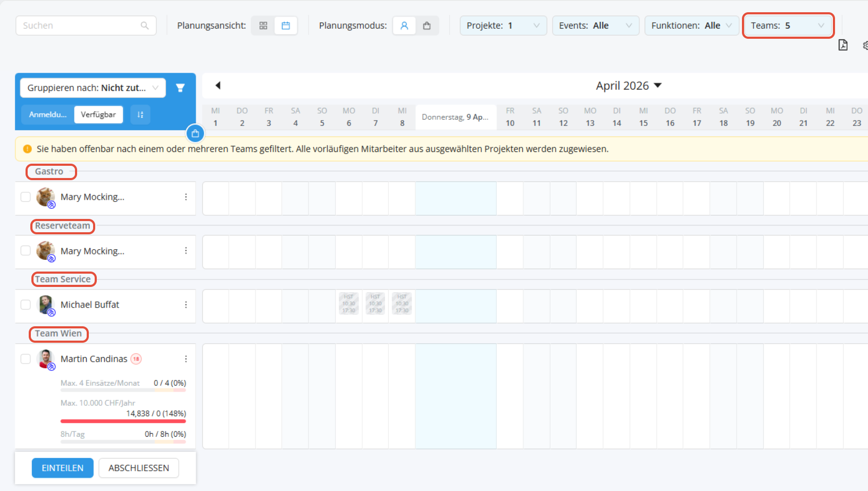This screenshot has width=868, height=491.
Task: Click the Team Service group header
Action: (63, 280)
